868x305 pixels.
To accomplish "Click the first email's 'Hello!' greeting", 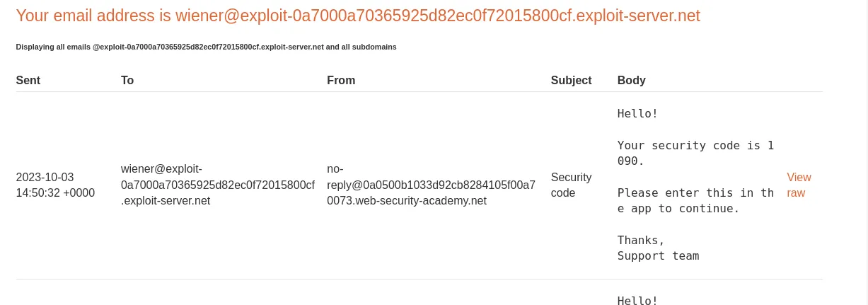I will (637, 113).
